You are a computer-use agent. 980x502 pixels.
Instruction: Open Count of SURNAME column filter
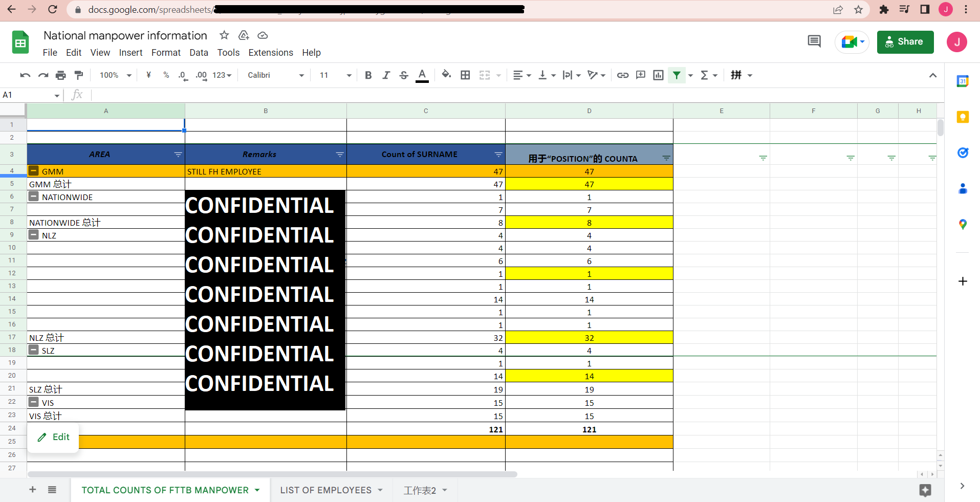pyautogui.click(x=498, y=155)
